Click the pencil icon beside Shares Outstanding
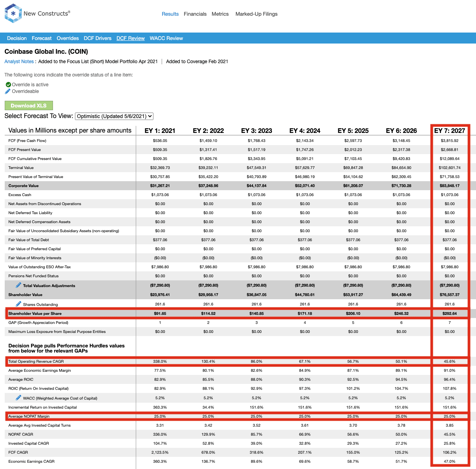 tap(18, 304)
